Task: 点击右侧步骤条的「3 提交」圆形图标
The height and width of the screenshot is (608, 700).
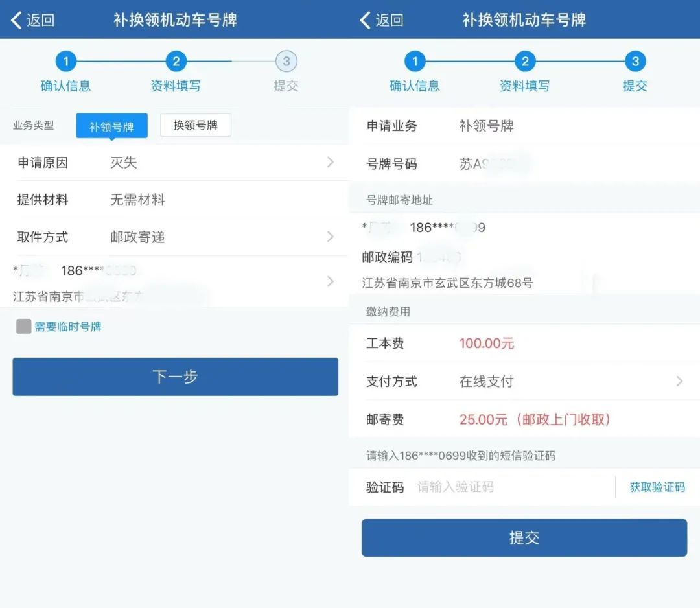Action: [635, 61]
